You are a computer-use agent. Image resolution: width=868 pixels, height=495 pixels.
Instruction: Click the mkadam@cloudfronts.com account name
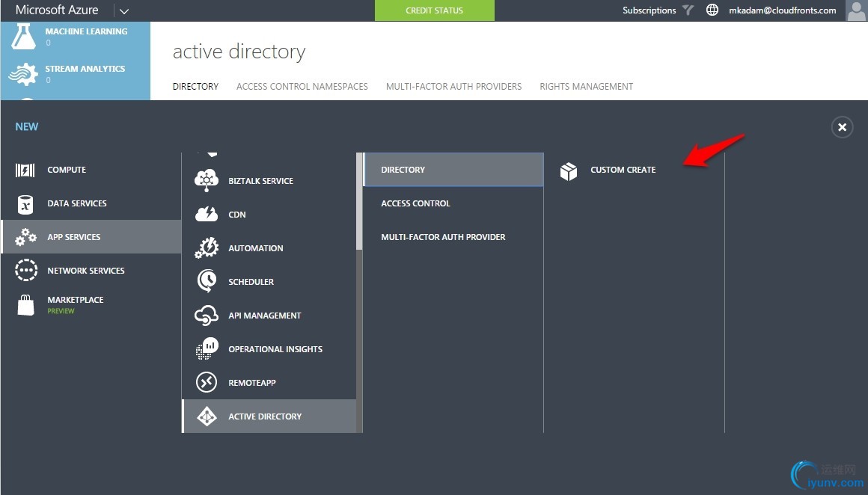pyautogui.click(x=782, y=10)
